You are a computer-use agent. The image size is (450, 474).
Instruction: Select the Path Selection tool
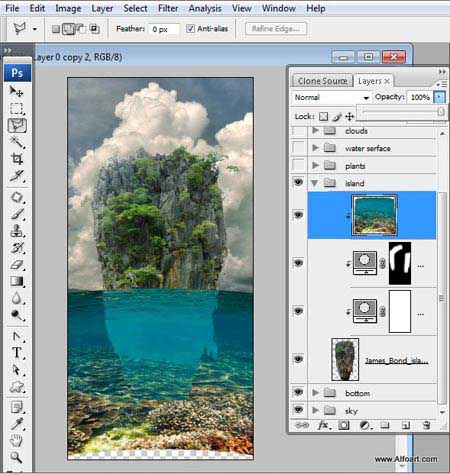coord(17,370)
